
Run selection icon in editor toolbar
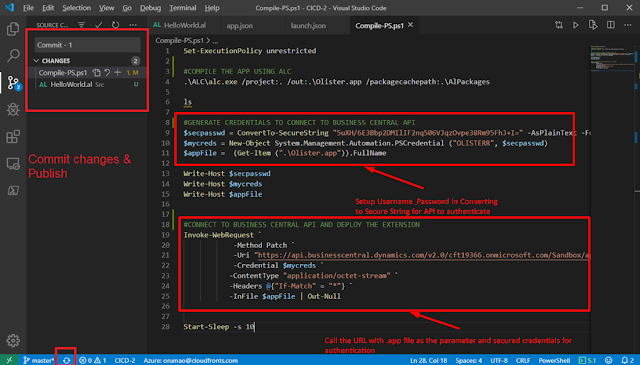tap(593, 25)
